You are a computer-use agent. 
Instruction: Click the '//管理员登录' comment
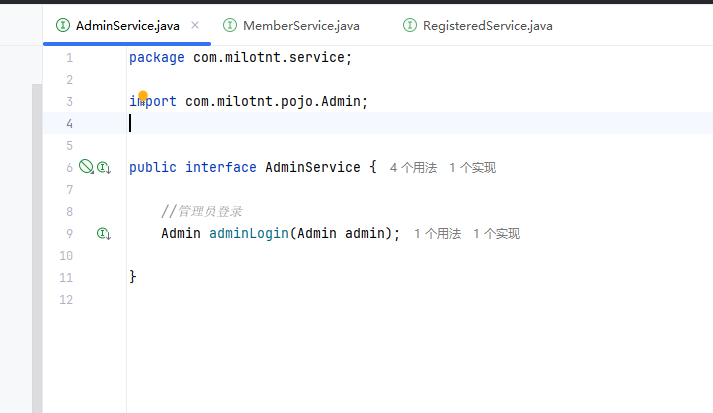[201, 212]
